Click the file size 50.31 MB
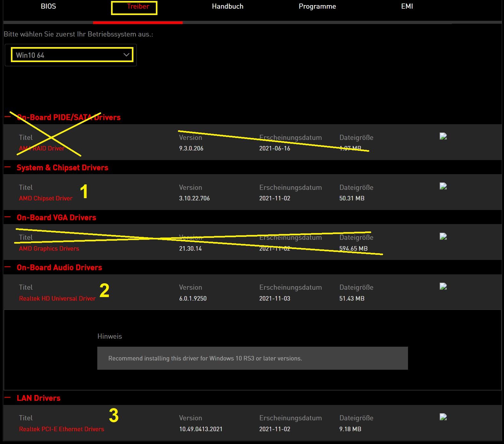This screenshot has width=504, height=444. [352, 198]
